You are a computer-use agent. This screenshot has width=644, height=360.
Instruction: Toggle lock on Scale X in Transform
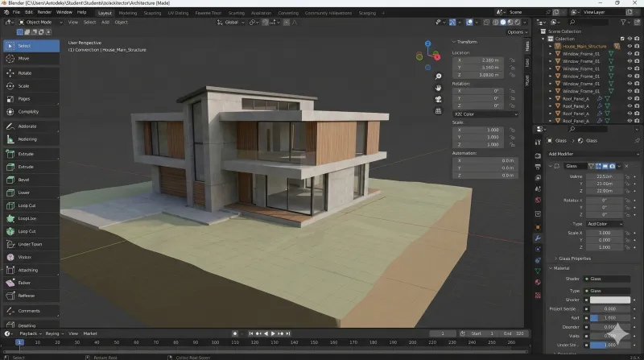(x=512, y=130)
